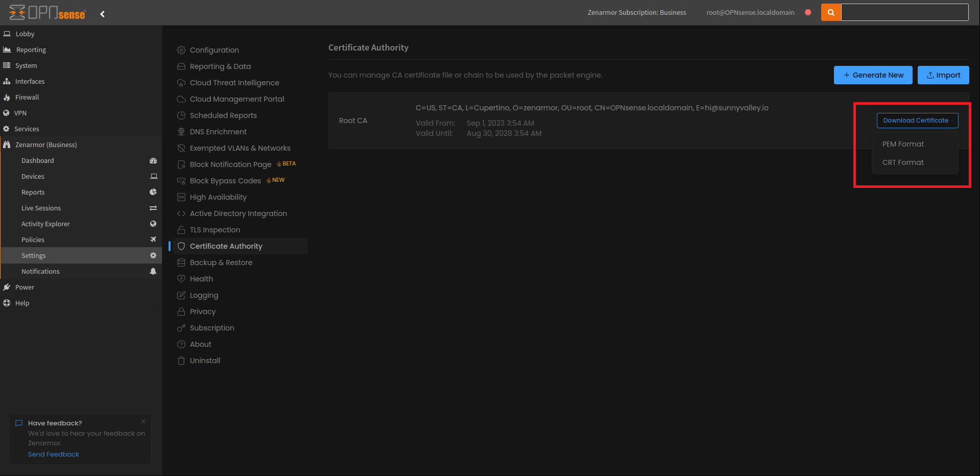Click the laptop icon beside Devices
Image resolution: width=980 pixels, height=476 pixels.
pos(153,176)
